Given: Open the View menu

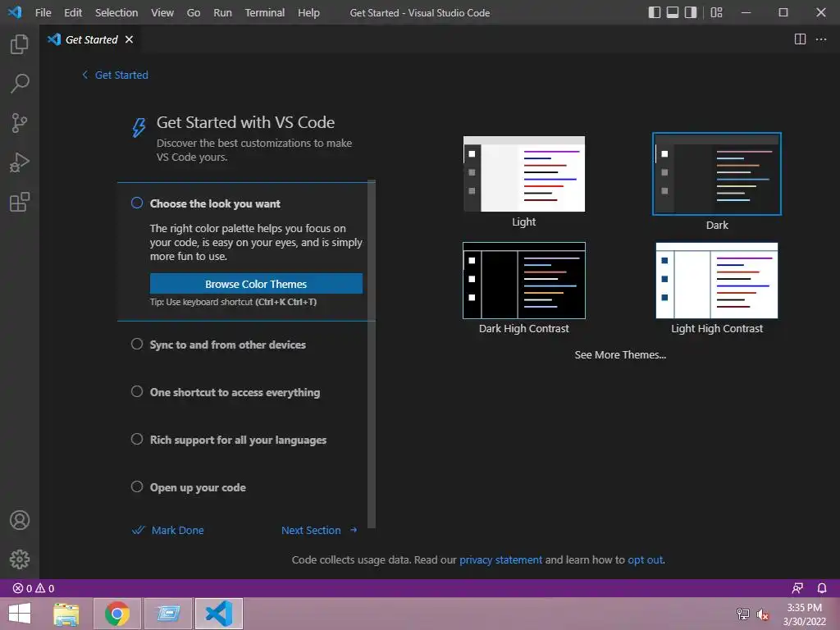Looking at the screenshot, I should click(162, 12).
